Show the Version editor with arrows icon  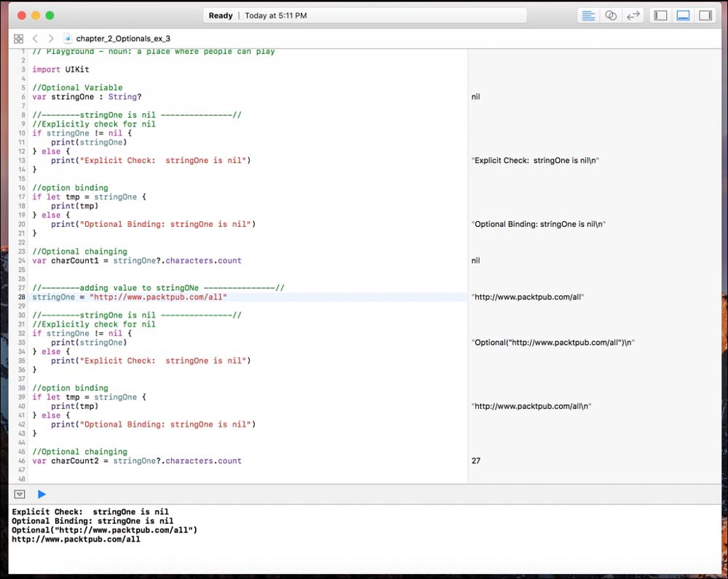point(633,15)
